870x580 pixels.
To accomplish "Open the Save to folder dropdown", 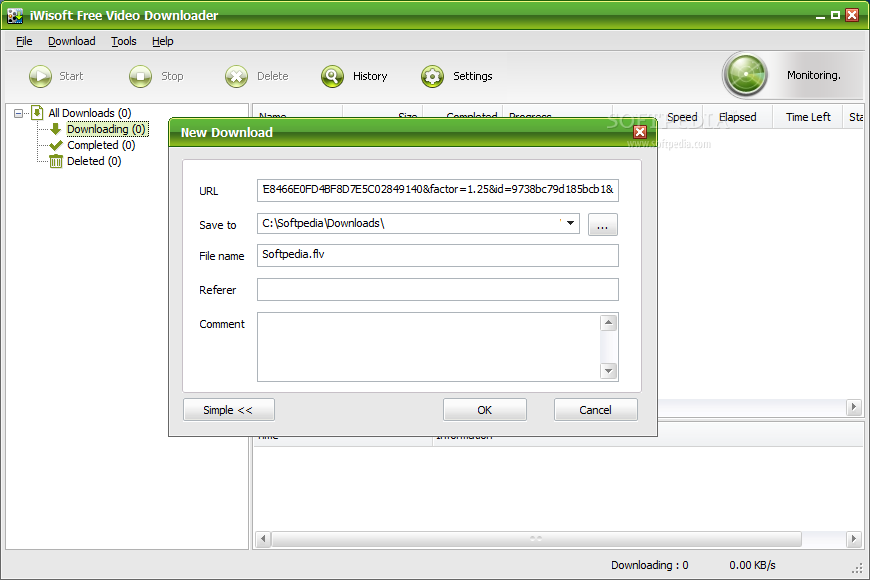I will (x=570, y=223).
